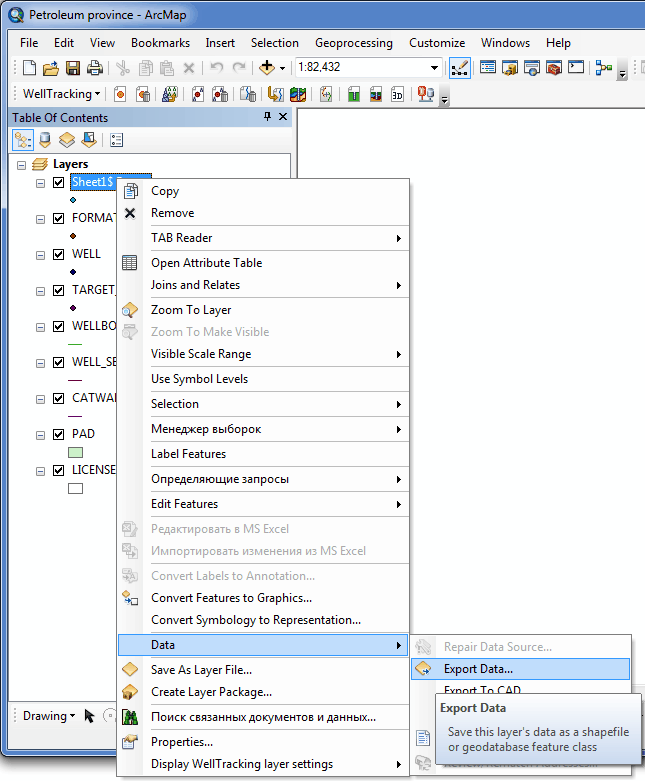Choose Export Data in the submenu
Image resolution: width=645 pixels, height=781 pixels.
tap(520, 669)
